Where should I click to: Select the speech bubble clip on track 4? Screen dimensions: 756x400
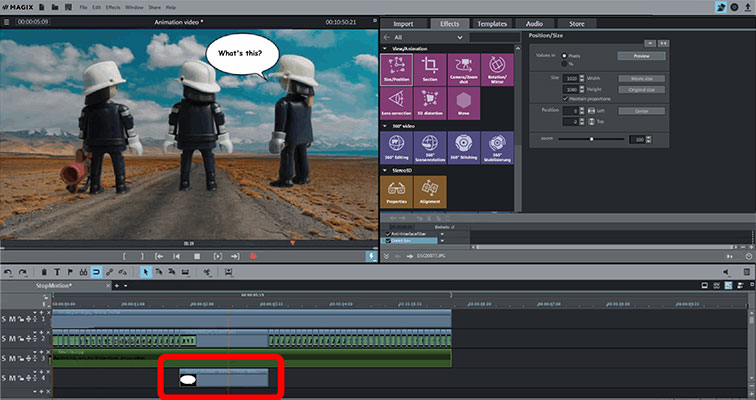click(x=224, y=378)
